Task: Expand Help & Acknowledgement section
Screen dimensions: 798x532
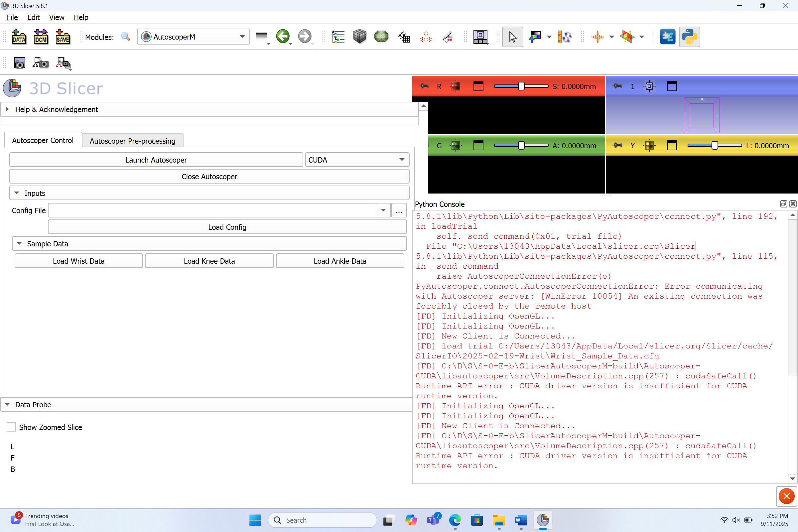Action: click(7, 109)
